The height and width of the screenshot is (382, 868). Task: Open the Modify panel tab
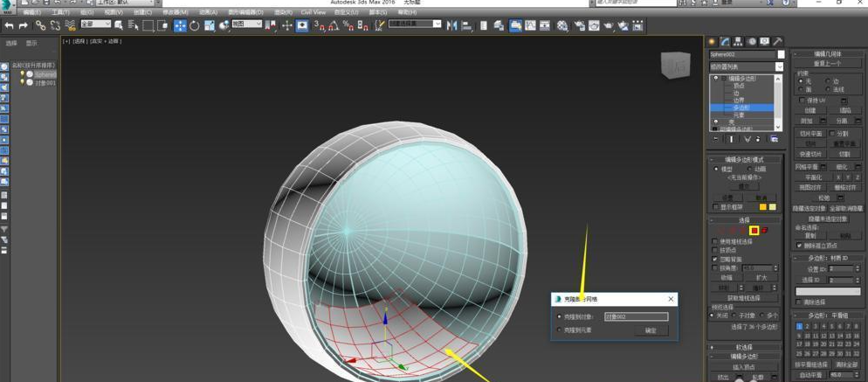tap(725, 41)
